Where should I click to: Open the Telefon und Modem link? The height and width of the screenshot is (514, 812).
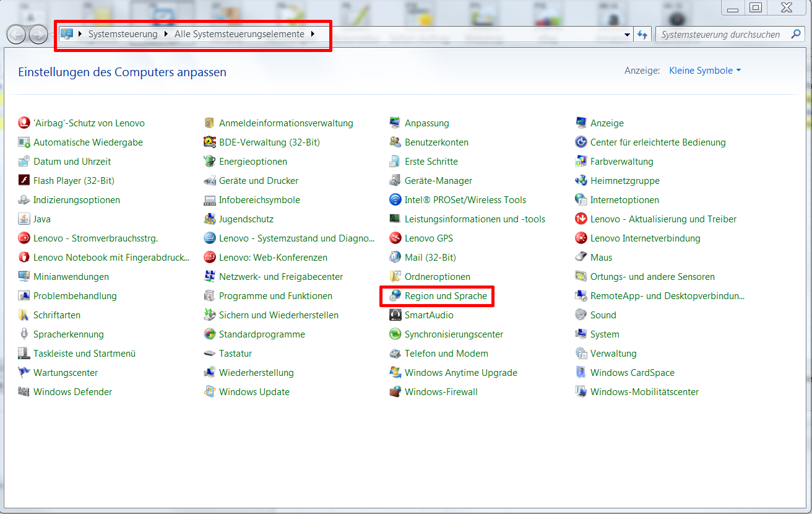click(446, 353)
